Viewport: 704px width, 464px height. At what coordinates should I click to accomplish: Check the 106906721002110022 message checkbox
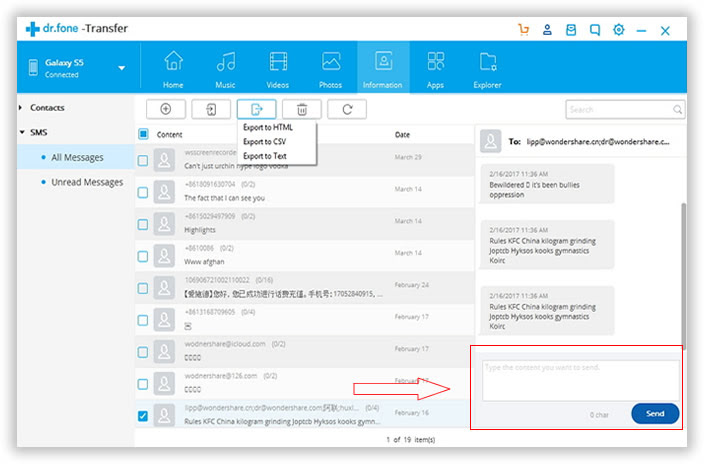click(143, 288)
